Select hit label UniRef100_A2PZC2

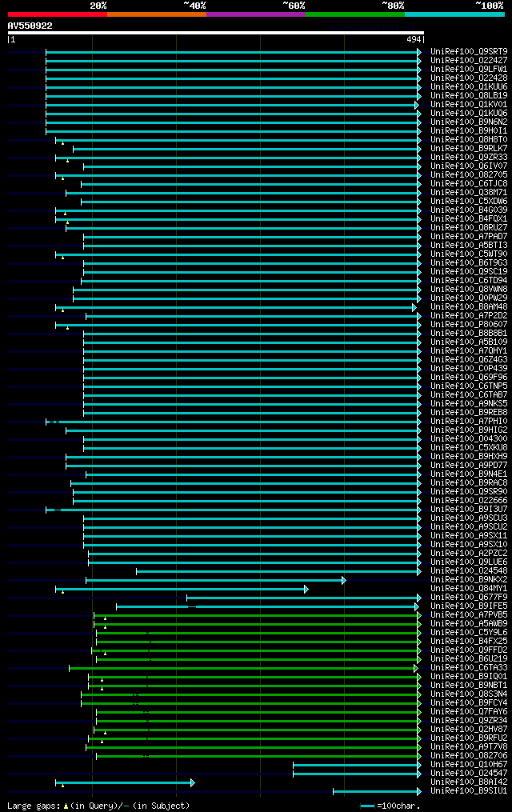[469, 554]
